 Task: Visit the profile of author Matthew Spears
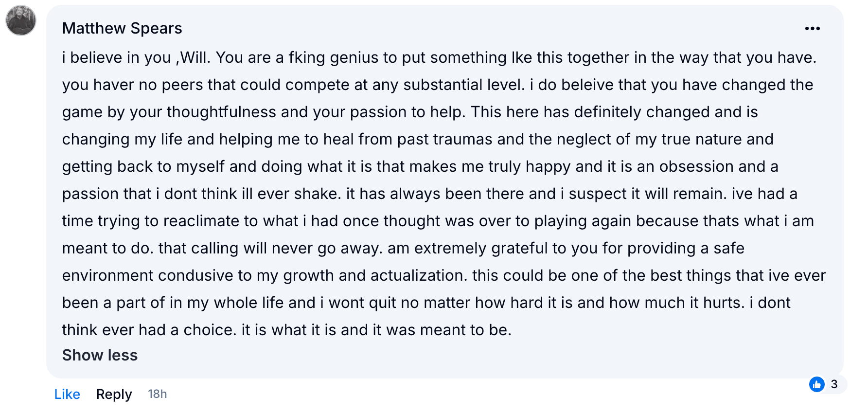coord(122,28)
